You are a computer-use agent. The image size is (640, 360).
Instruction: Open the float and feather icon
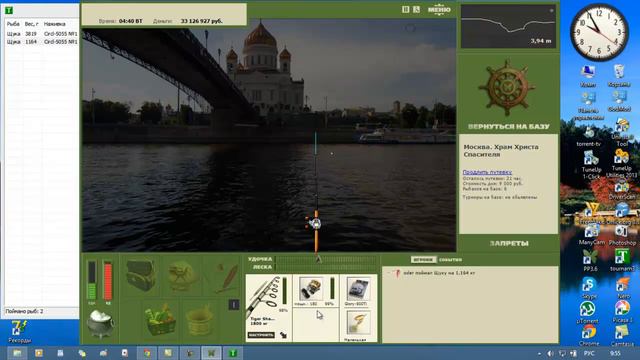(x=227, y=278)
